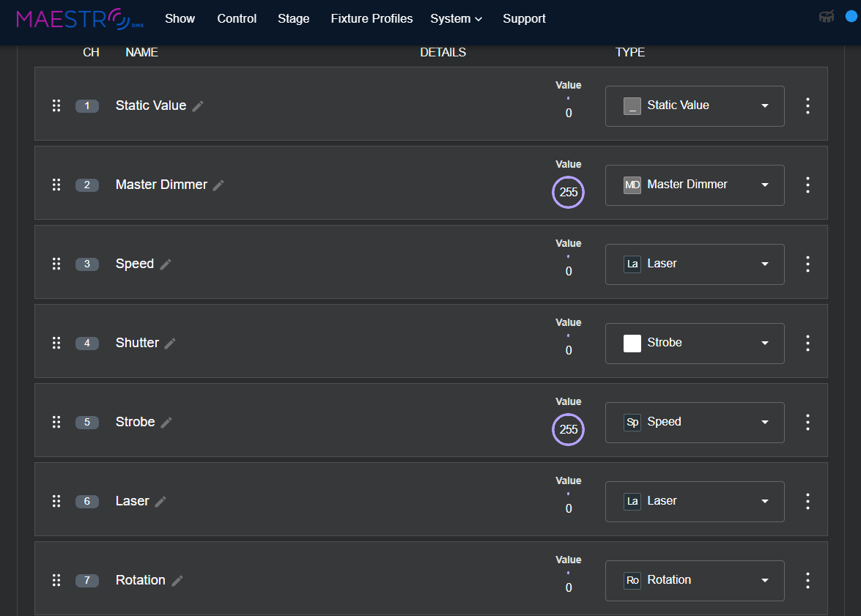Click channel number badge 4
Screen dimensions: 861x616
tap(86, 343)
